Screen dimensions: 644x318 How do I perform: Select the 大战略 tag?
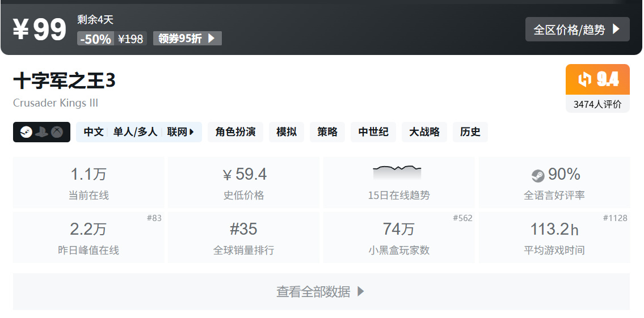click(424, 132)
